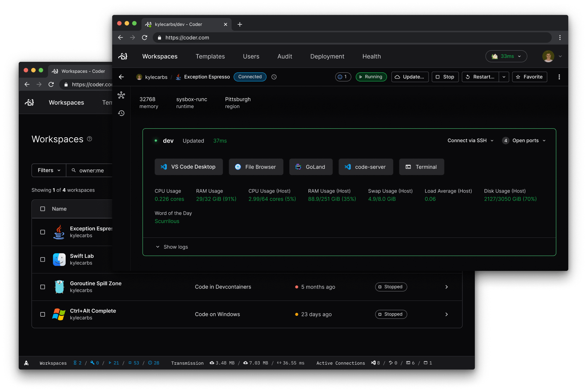Expand Connect via SSH dropdown
This screenshot has width=587, height=392.
click(471, 141)
